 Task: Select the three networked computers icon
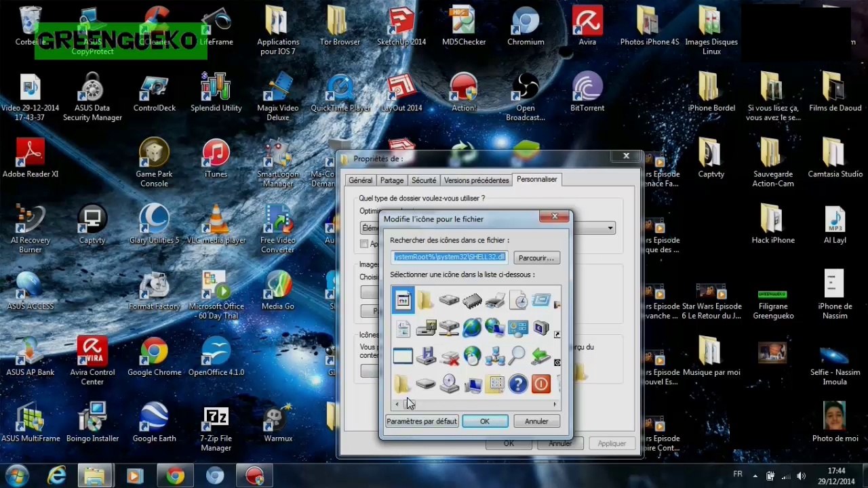(x=495, y=356)
